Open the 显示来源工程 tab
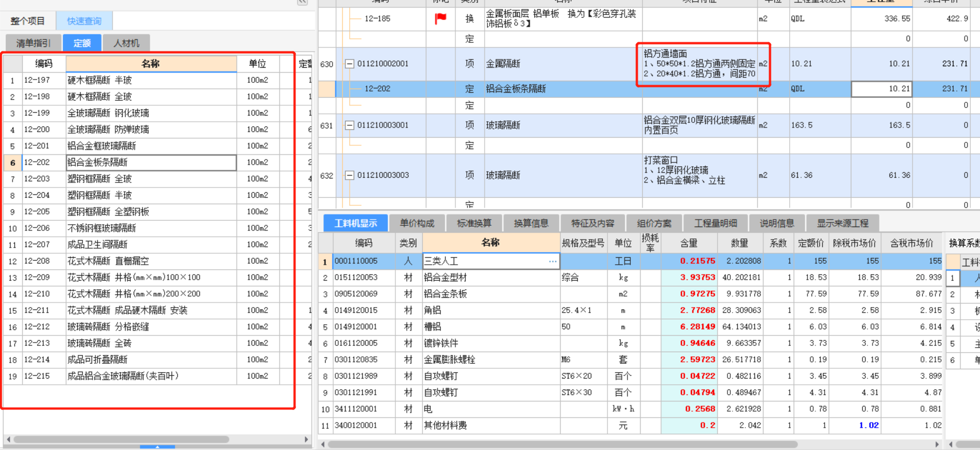Screen dimensions: 980x450 point(842,223)
